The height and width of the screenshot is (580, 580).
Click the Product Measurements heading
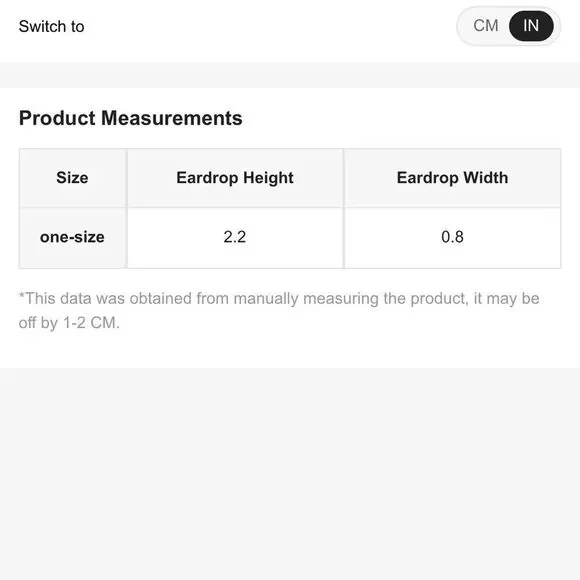click(131, 118)
